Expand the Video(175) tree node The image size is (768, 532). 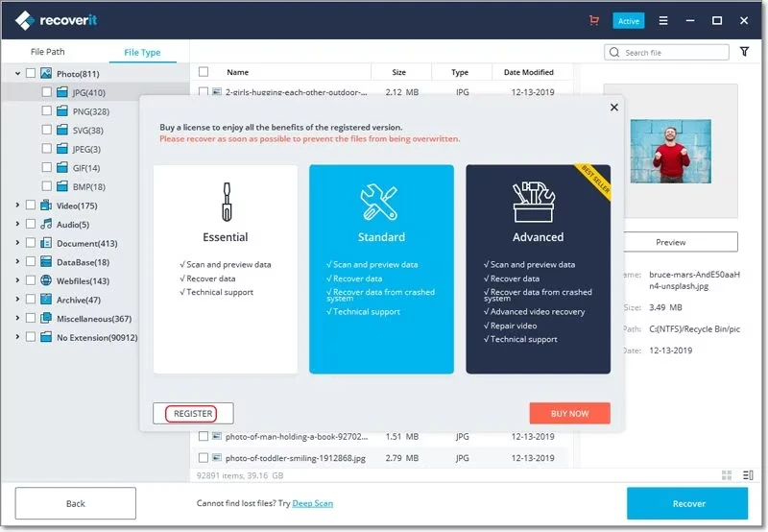17,206
